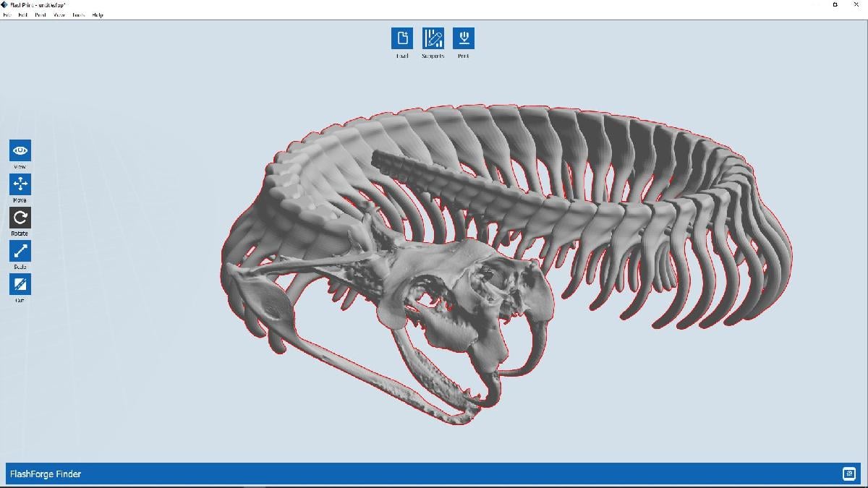Open the Tools menu
The width and height of the screenshot is (868, 488).
[78, 14]
